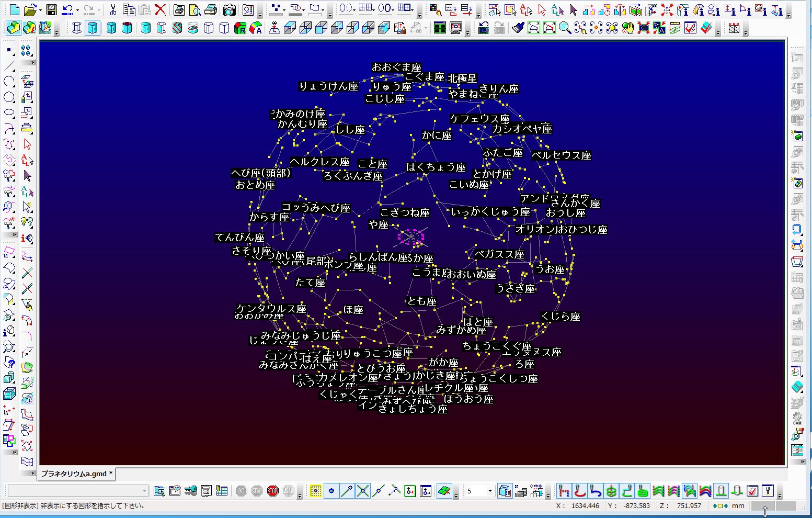Create a new file with the blank page icon
The image size is (812, 518).
pyautogui.click(x=14, y=10)
